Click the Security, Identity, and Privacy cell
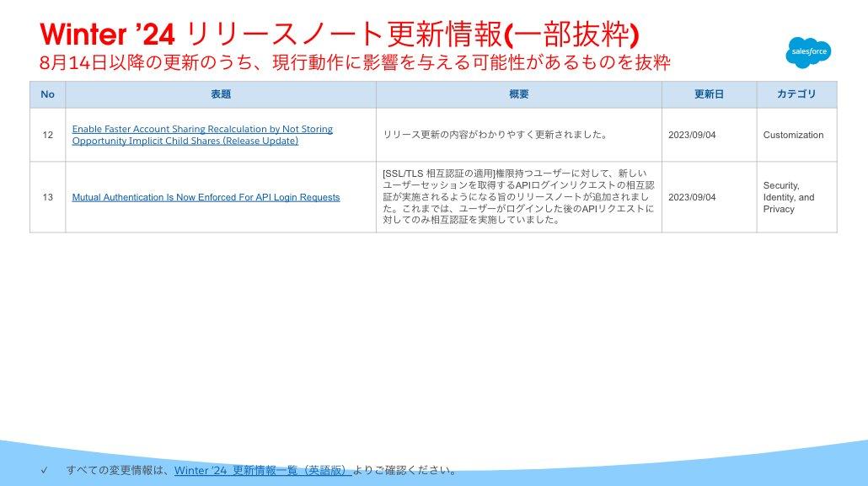868x486 pixels. pos(796,197)
